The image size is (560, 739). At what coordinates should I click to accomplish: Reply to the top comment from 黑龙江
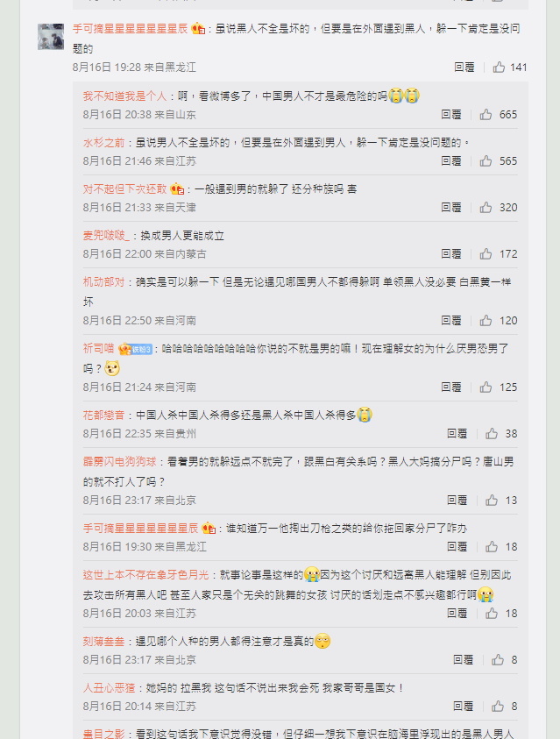pyautogui.click(x=464, y=68)
